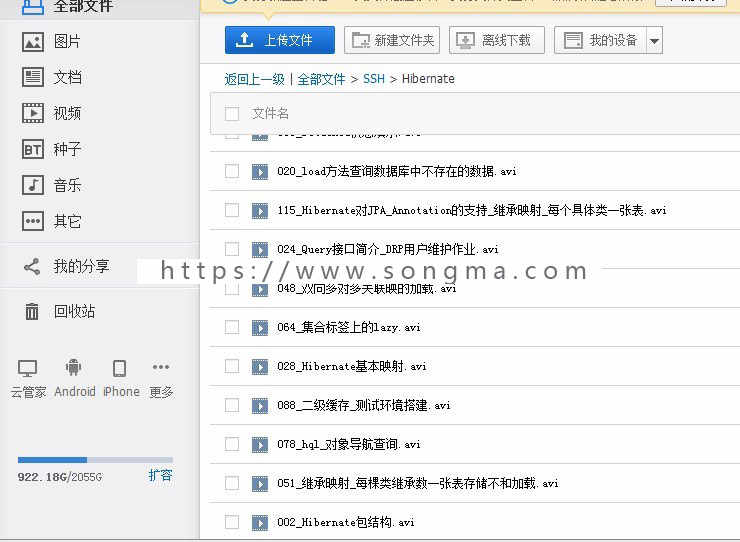Open file 002_Hibernate包结构.avi
The width and height of the screenshot is (740, 542).
click(x=346, y=522)
